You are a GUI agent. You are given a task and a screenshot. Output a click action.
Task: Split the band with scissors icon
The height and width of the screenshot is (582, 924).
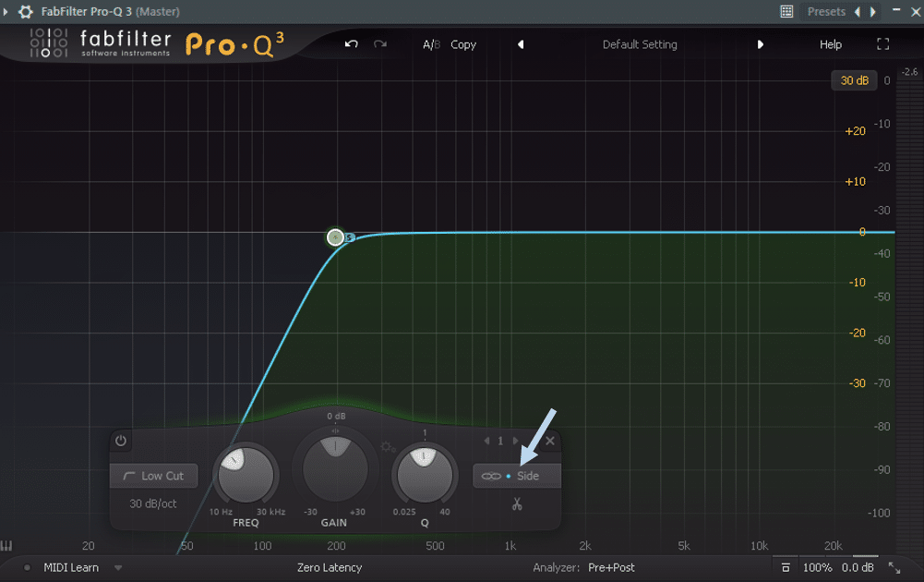click(517, 504)
